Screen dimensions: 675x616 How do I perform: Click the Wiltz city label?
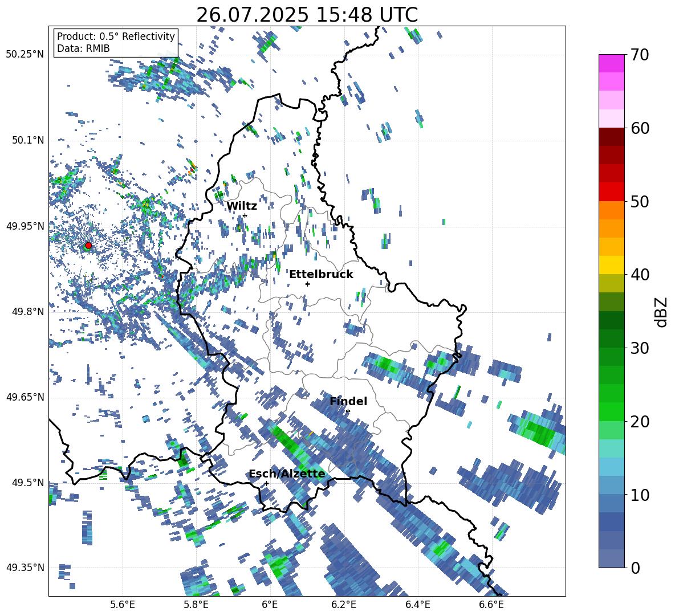tap(242, 206)
